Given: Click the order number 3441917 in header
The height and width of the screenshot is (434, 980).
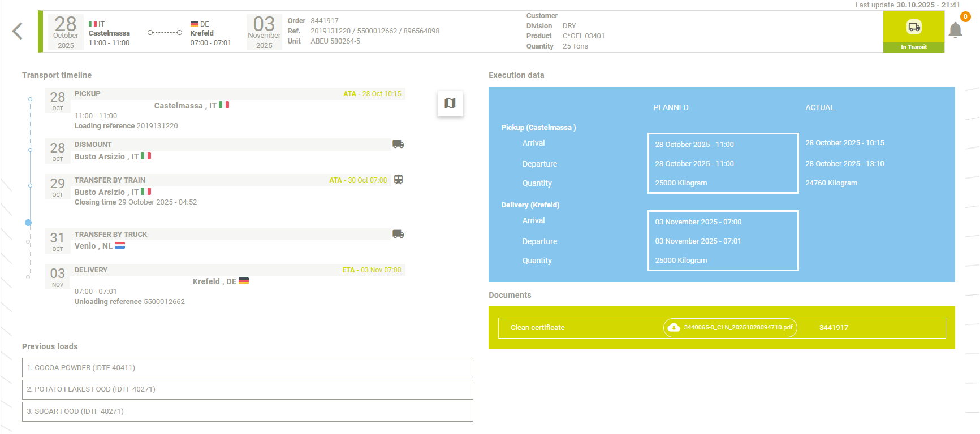Looking at the screenshot, I should 325,21.
